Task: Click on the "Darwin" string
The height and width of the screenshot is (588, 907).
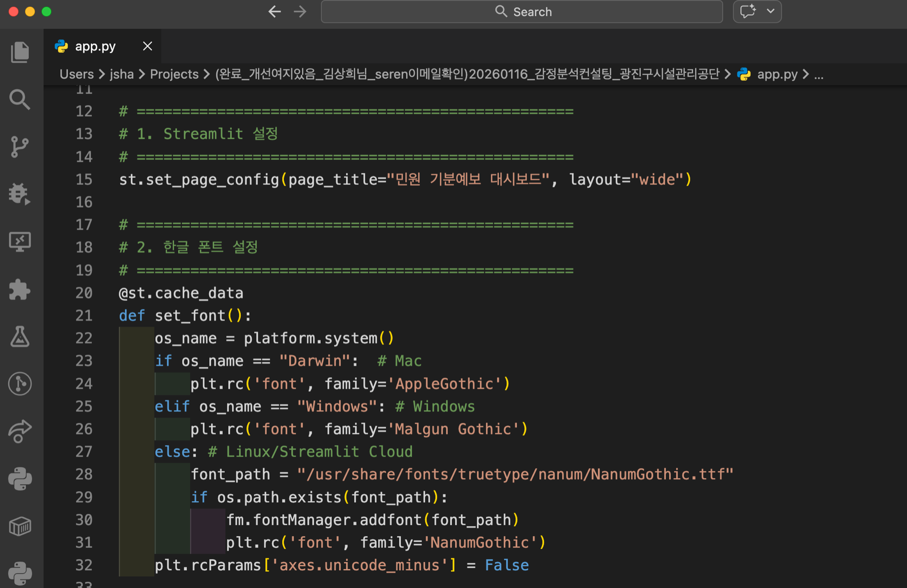Action: click(315, 361)
